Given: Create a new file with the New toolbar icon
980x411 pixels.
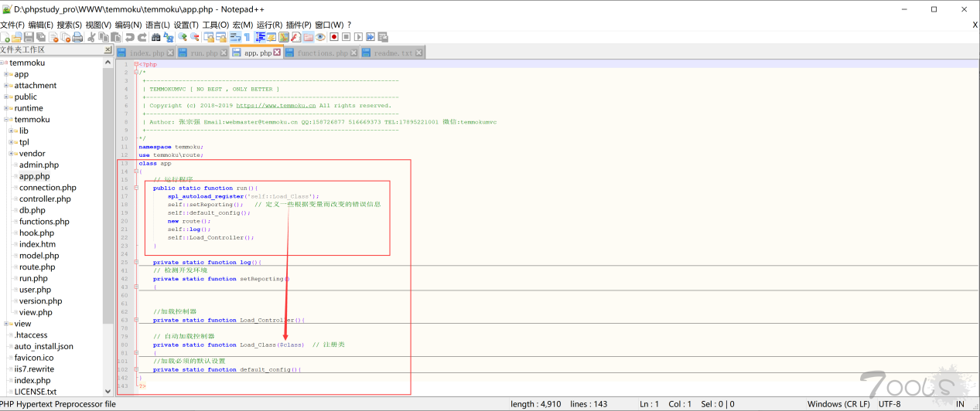Looking at the screenshot, I should 6,37.
